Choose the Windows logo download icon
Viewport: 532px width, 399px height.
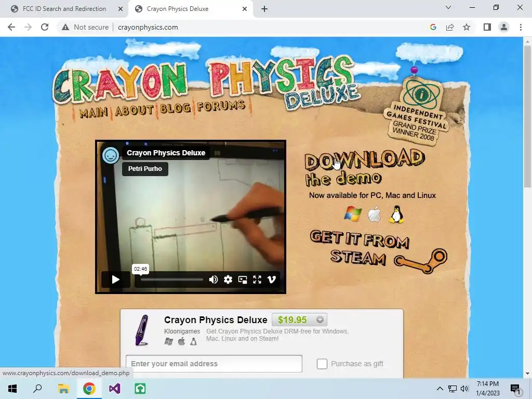[353, 215]
